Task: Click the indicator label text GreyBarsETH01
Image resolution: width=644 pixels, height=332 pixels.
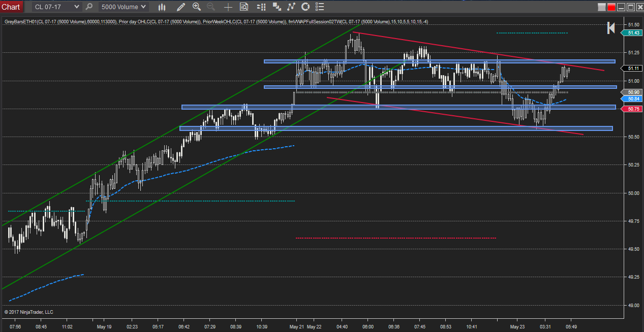Action: point(21,22)
